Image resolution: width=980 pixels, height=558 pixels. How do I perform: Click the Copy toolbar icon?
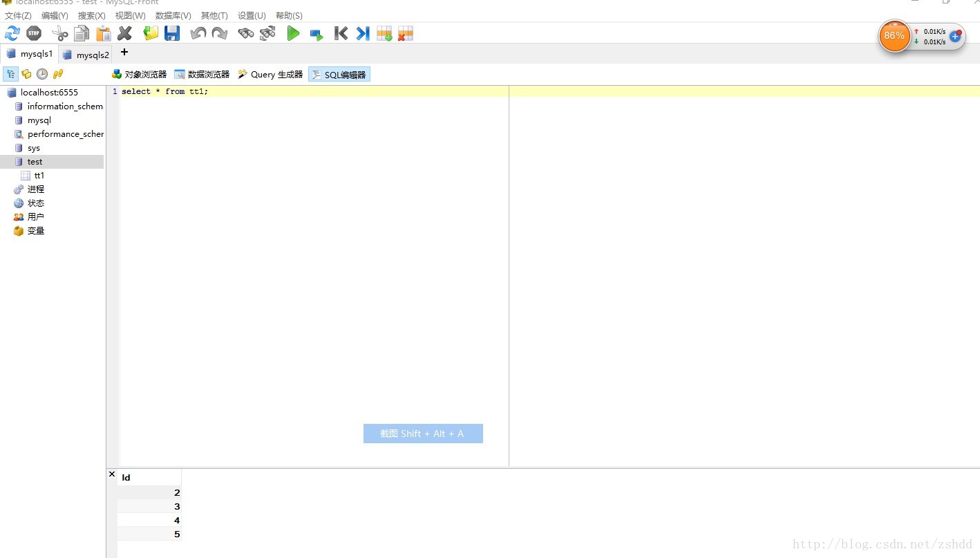pyautogui.click(x=82, y=33)
